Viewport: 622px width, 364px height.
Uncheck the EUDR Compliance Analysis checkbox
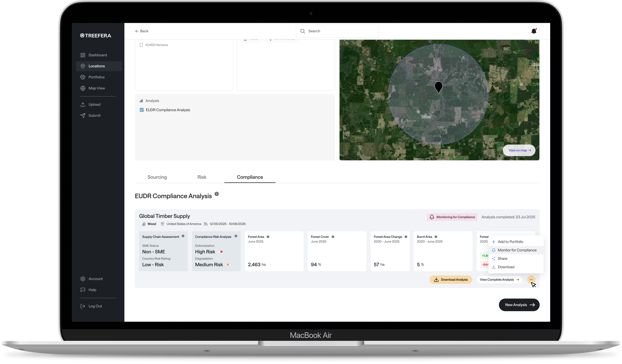(x=142, y=110)
